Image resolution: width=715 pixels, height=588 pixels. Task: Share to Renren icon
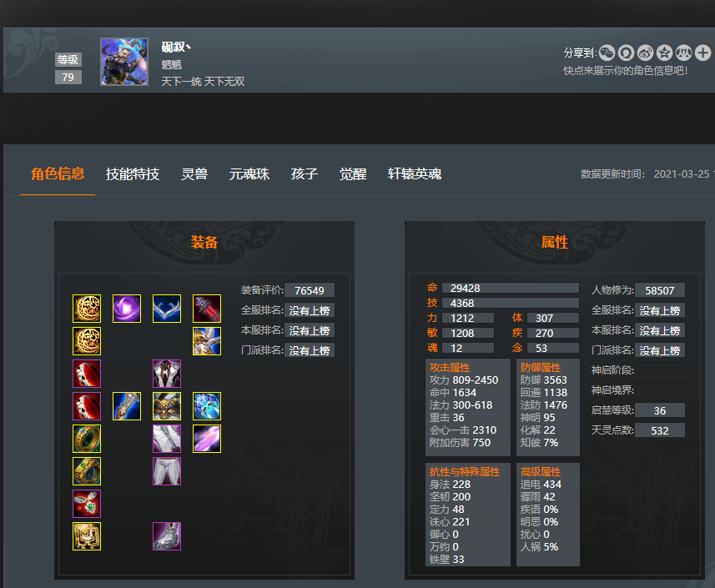pos(683,53)
